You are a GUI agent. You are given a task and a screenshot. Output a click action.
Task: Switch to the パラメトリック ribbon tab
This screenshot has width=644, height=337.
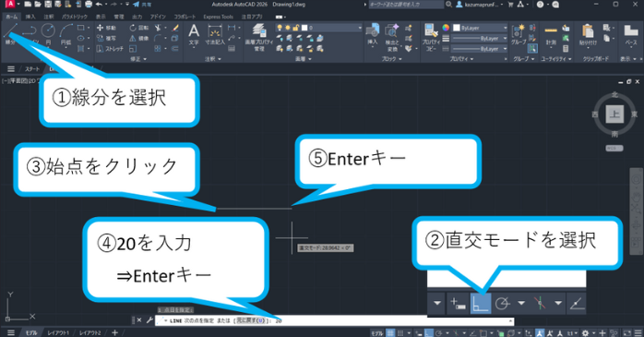pyautogui.click(x=75, y=17)
